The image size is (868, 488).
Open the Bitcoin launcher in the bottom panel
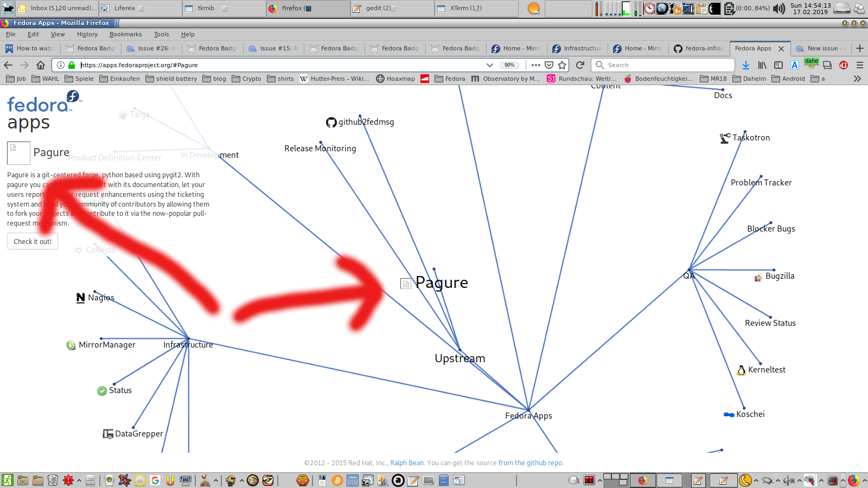click(337, 480)
